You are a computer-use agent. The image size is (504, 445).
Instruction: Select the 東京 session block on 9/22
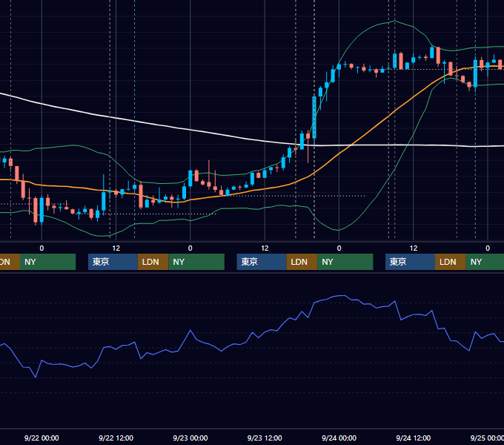point(113,262)
